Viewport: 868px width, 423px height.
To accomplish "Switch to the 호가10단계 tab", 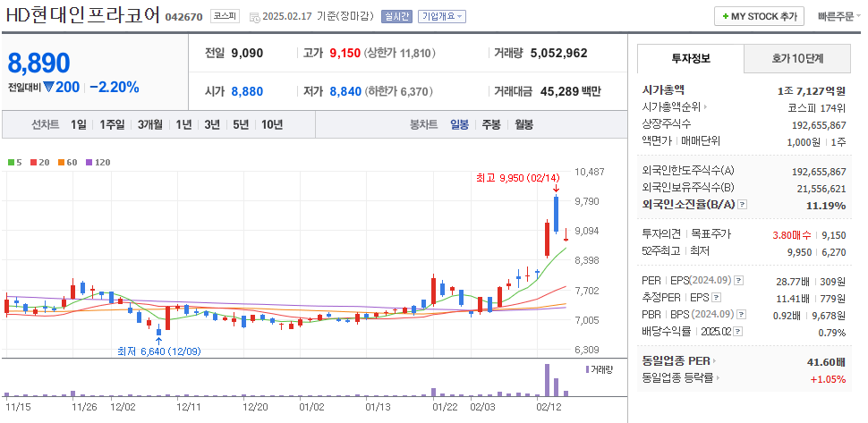I will coord(797,59).
